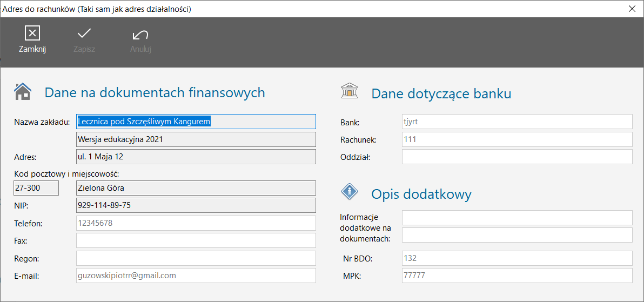Click the E-mail label
This screenshot has width=644, height=302.
tap(26, 276)
